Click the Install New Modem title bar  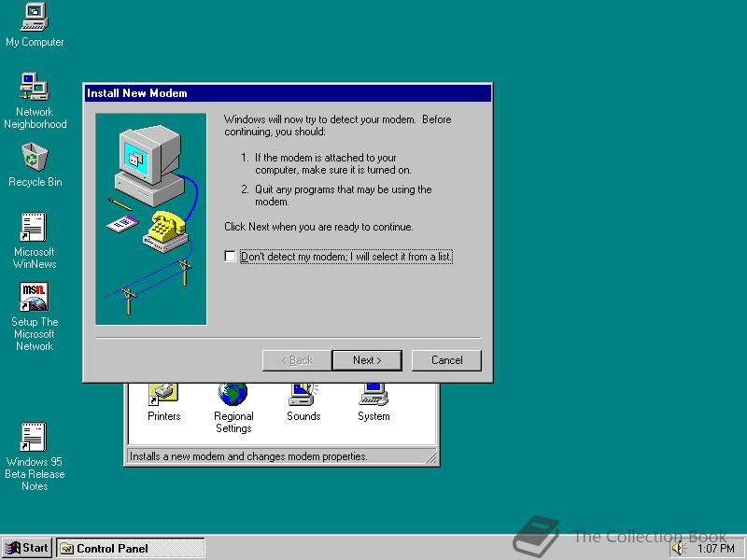click(288, 93)
